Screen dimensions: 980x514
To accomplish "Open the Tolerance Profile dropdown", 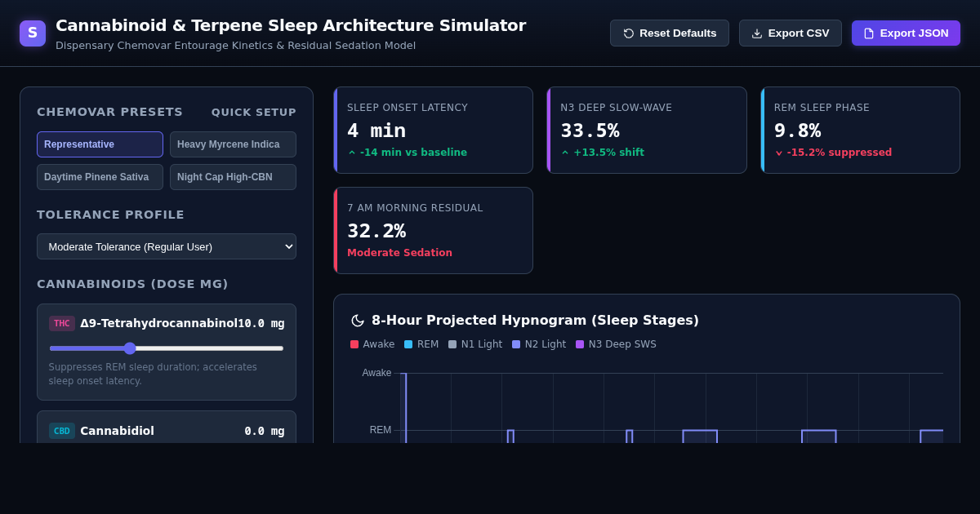I will [x=167, y=246].
